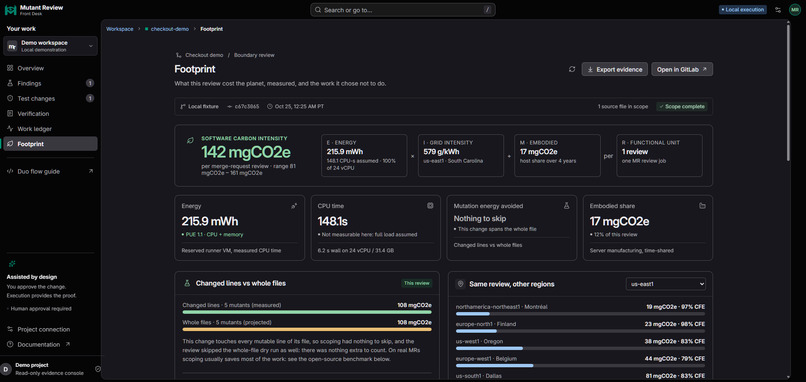Go to checkout-demo breadcrumb
Image resolution: width=806 pixels, height=382 pixels.
(170, 29)
